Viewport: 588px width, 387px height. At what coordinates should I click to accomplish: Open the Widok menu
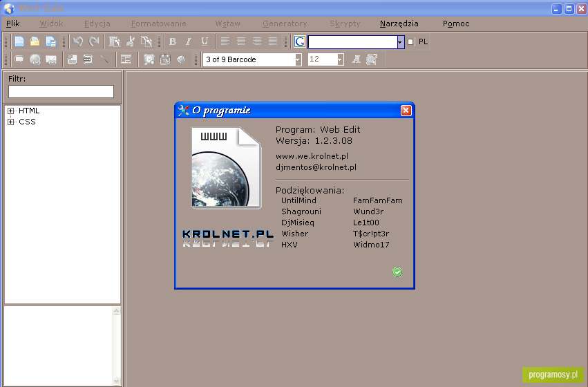click(x=51, y=23)
